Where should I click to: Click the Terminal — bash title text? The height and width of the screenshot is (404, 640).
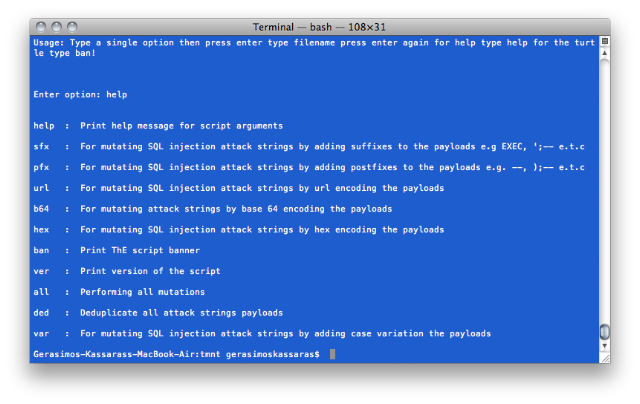[x=319, y=27]
